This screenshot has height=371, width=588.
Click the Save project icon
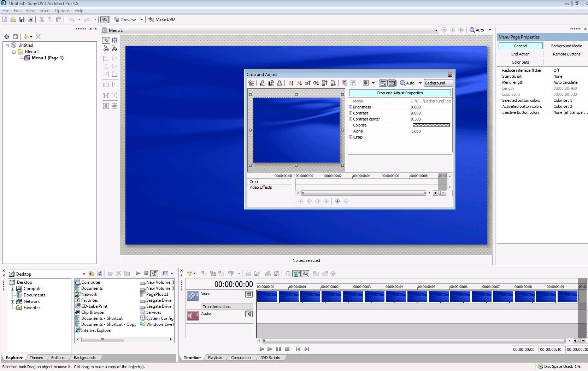pyautogui.click(x=22, y=19)
